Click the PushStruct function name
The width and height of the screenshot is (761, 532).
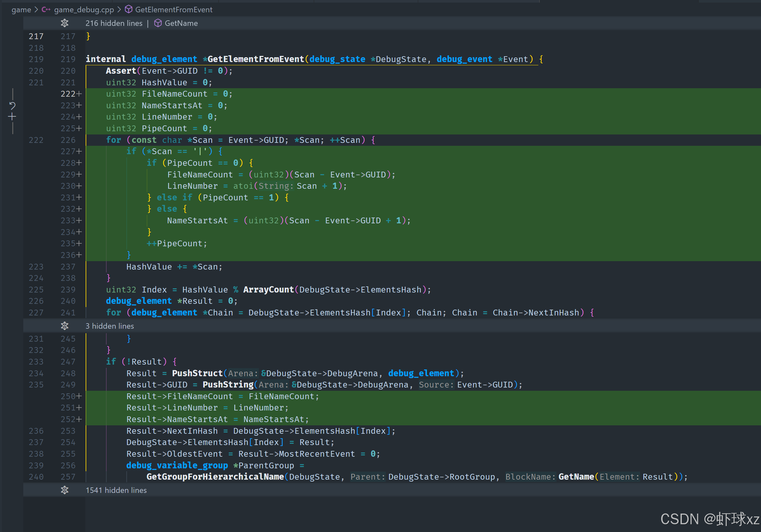[x=197, y=373]
